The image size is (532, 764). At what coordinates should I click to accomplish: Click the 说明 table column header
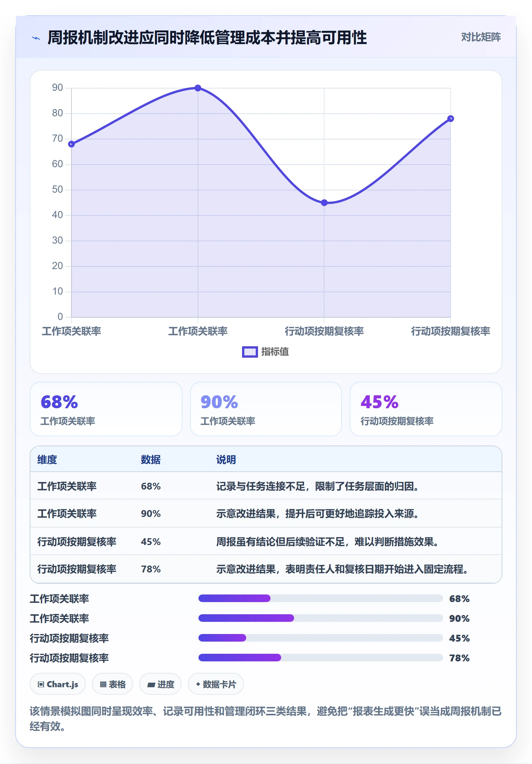coord(226,460)
